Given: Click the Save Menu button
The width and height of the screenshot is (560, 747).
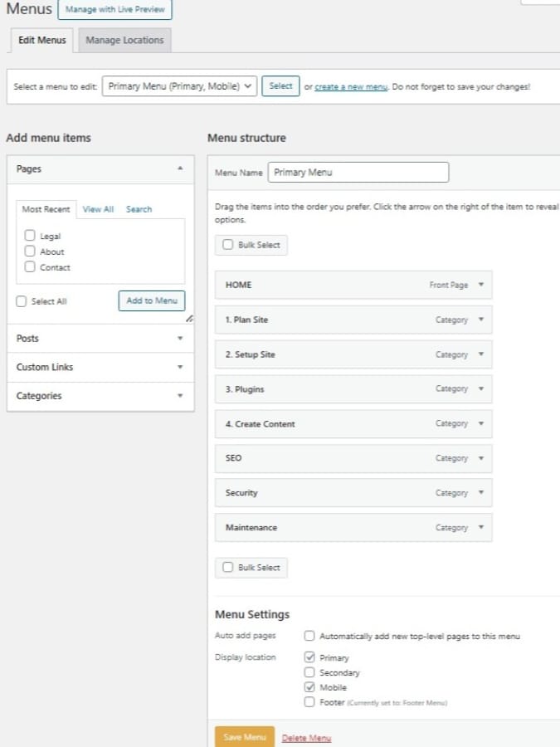Looking at the screenshot, I should pyautogui.click(x=244, y=736).
